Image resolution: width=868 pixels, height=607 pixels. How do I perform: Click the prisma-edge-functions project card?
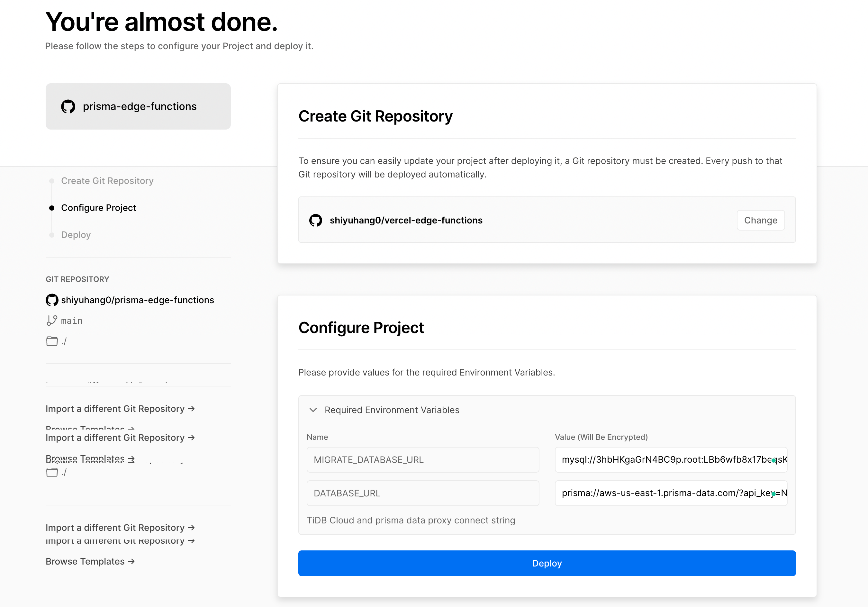pos(138,107)
